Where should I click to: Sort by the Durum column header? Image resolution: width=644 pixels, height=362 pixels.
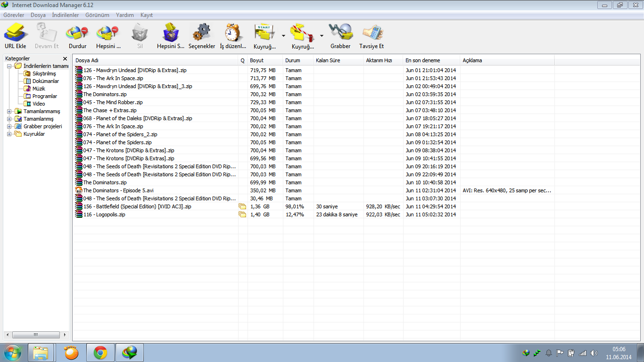point(298,60)
